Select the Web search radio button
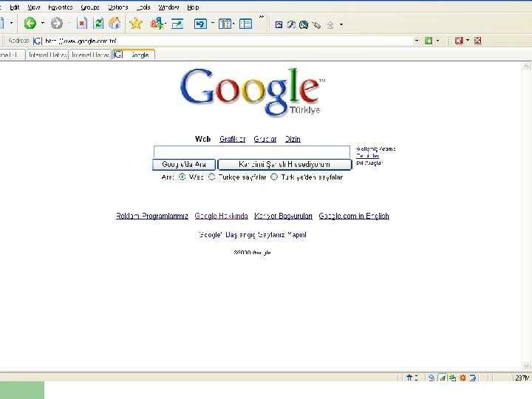The image size is (532, 399). (183, 177)
